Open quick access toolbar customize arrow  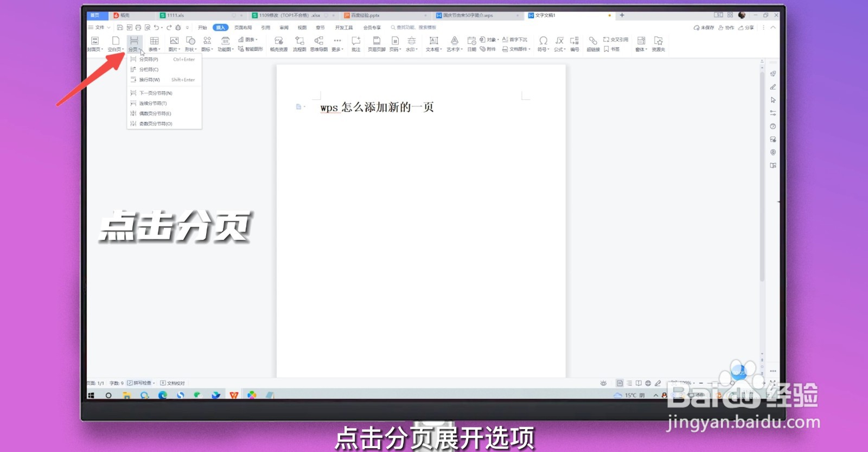tap(187, 27)
